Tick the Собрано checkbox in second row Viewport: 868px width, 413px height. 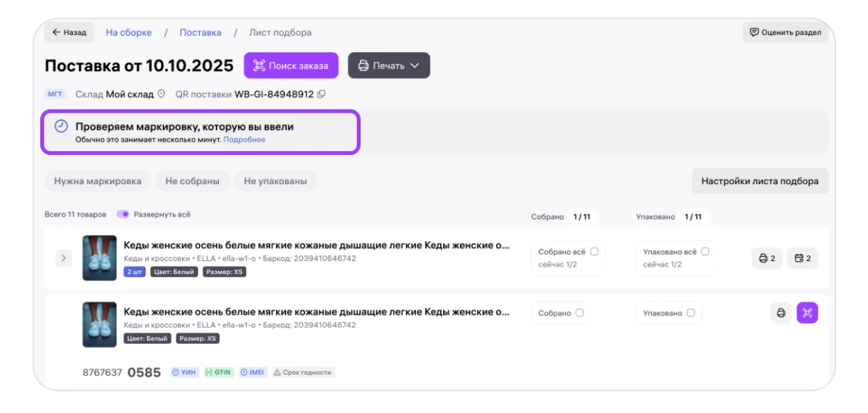pyautogui.click(x=579, y=313)
